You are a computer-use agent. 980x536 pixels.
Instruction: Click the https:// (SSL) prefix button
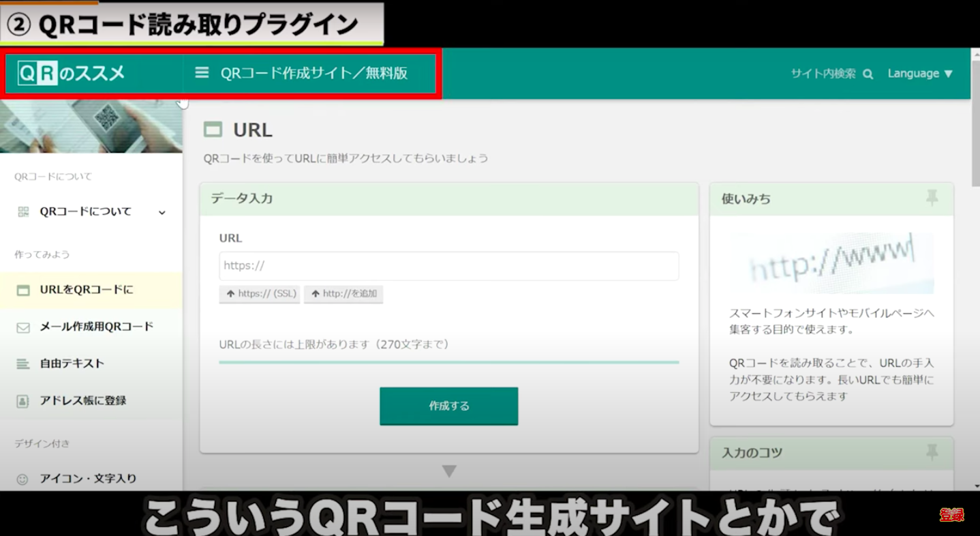click(260, 294)
